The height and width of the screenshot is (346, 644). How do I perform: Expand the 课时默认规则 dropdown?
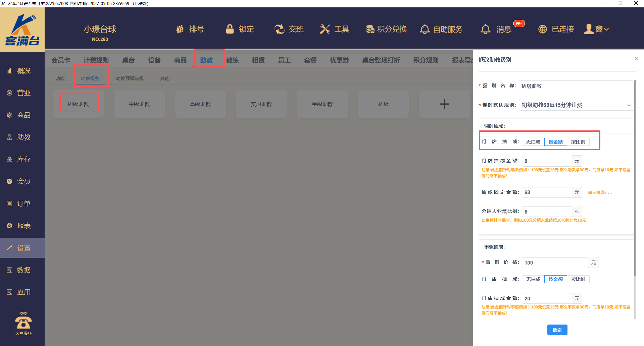coord(576,105)
